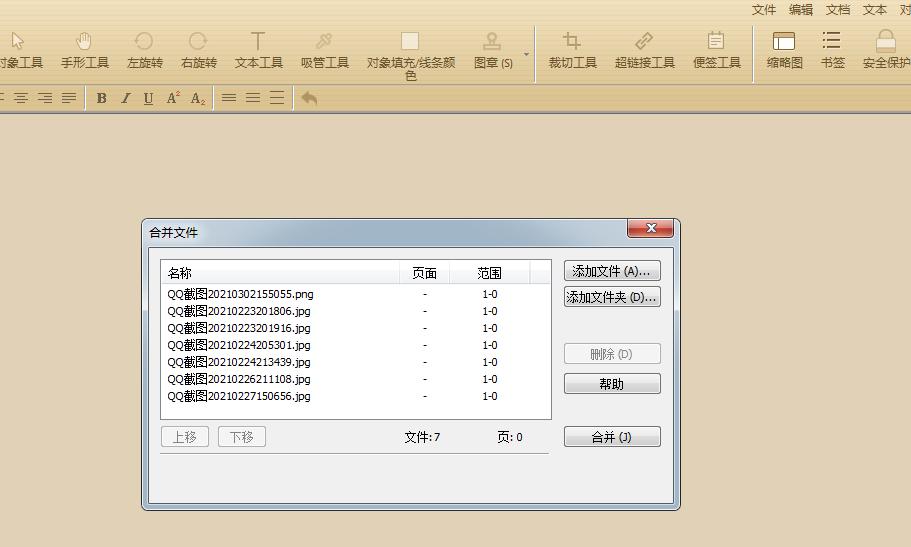Viewport: 911px width, 547px height.
Task: Select the Object tool (对象工具)
Action: (x=21, y=50)
